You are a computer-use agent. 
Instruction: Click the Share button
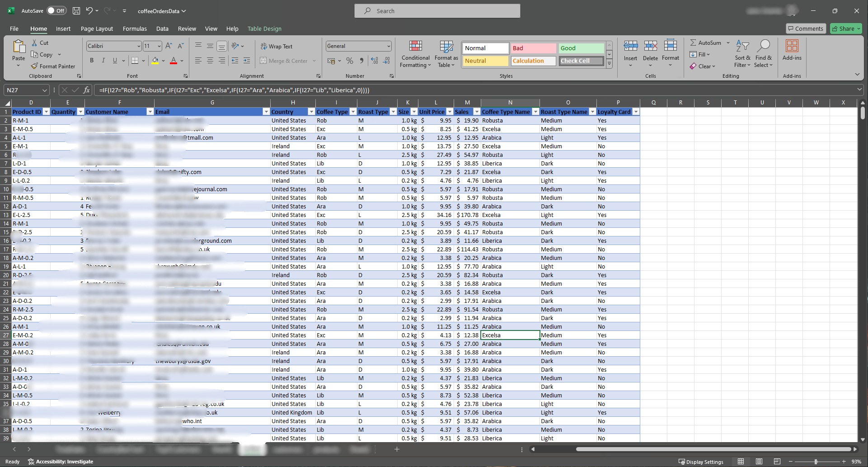tap(846, 28)
